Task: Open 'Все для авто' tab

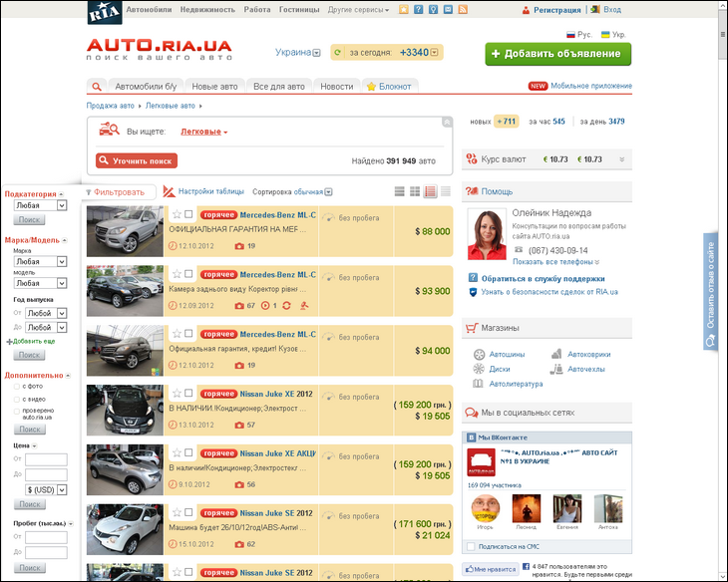Action: point(279,87)
